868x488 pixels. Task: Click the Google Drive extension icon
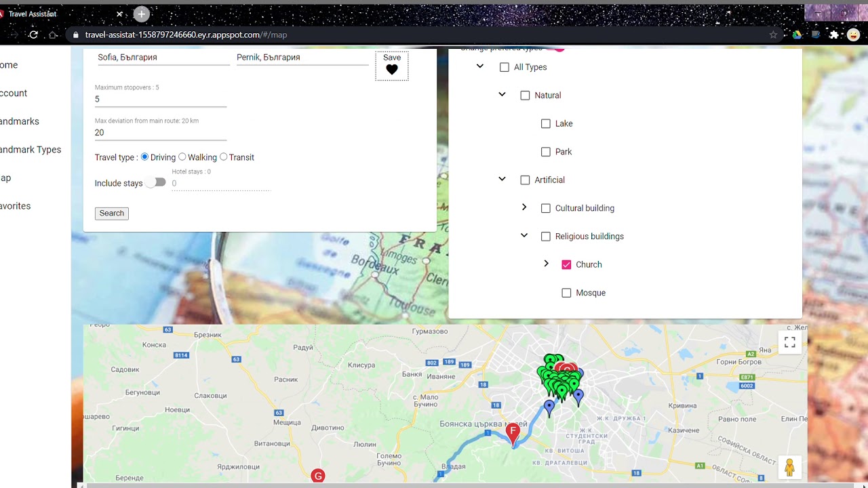[x=797, y=35]
